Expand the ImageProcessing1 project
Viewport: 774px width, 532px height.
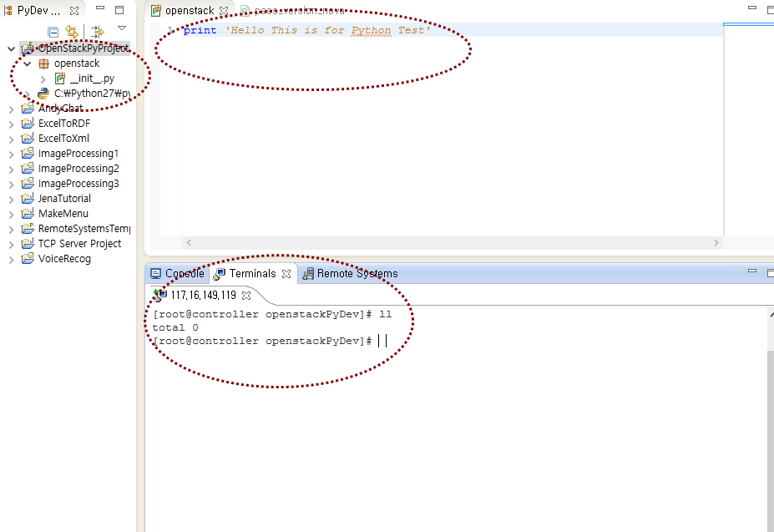tap(10, 153)
